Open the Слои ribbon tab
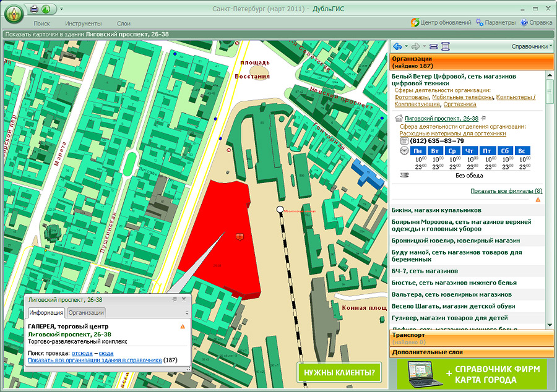This screenshot has width=557, height=392. 124,23
